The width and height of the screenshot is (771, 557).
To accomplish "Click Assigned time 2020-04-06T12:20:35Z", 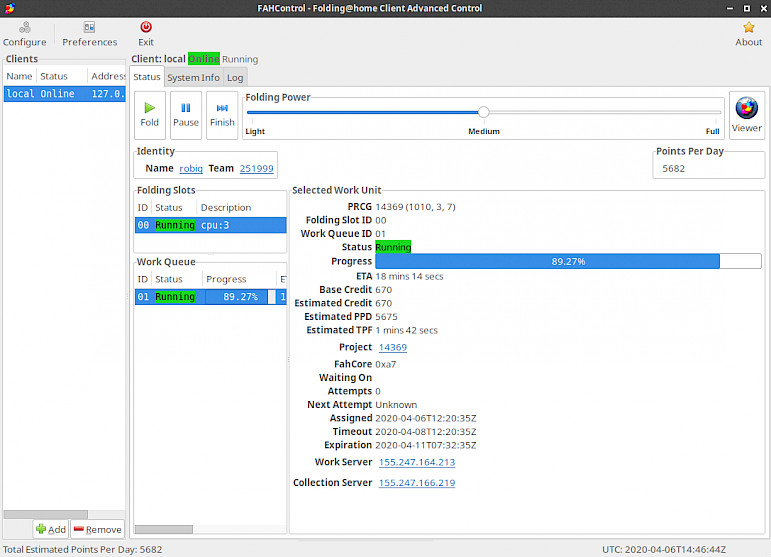I will point(426,418).
